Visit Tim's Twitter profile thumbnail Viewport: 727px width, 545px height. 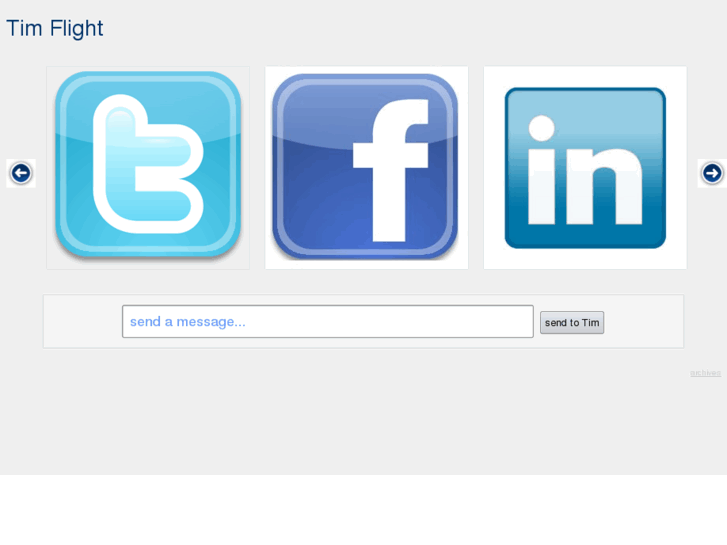148,167
